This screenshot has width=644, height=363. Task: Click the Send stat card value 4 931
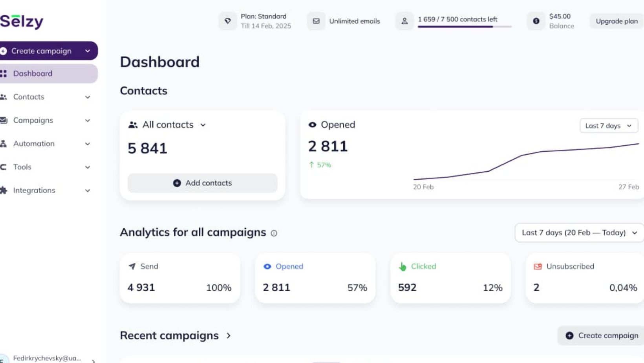coord(141,288)
